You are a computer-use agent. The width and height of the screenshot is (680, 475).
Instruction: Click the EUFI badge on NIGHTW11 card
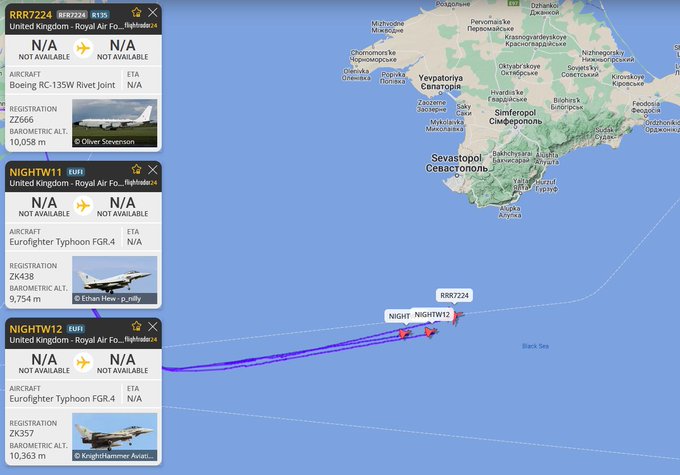[x=76, y=172]
